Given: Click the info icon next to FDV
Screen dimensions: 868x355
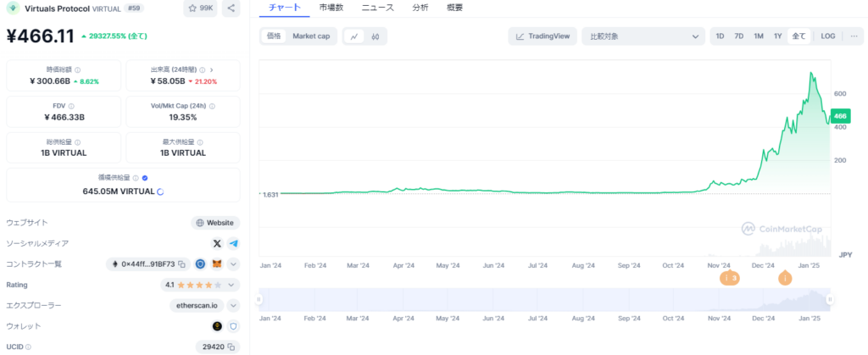Looking at the screenshot, I should [72, 106].
